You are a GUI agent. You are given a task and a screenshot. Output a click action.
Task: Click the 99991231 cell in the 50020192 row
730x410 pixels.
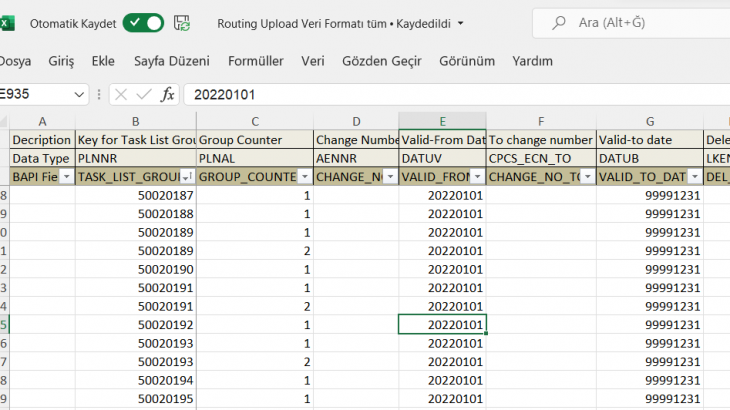(x=650, y=325)
